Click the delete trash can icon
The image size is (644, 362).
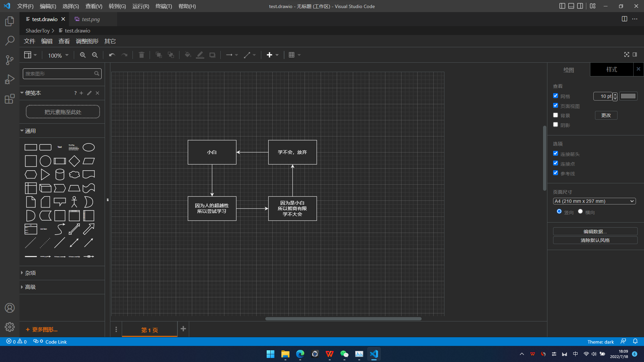click(x=141, y=55)
